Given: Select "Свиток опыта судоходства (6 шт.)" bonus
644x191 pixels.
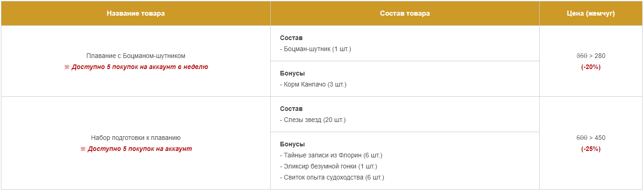Looking at the screenshot, I should 332,177.
